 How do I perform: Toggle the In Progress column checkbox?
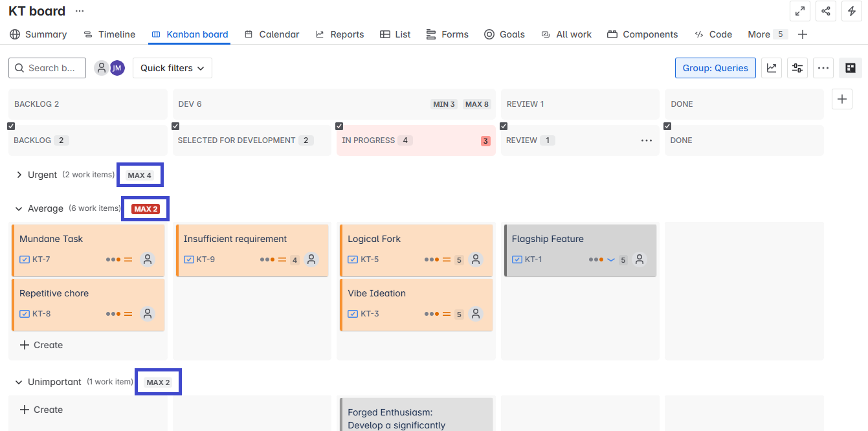(x=339, y=126)
